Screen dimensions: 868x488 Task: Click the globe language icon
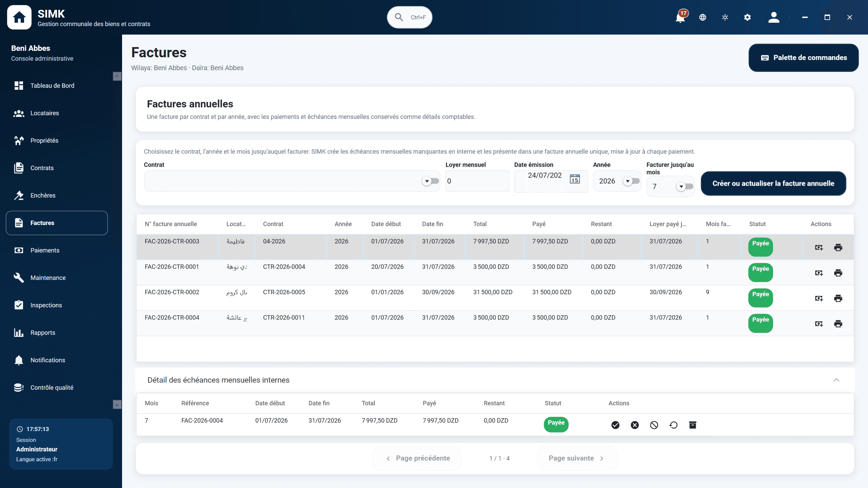pos(703,17)
